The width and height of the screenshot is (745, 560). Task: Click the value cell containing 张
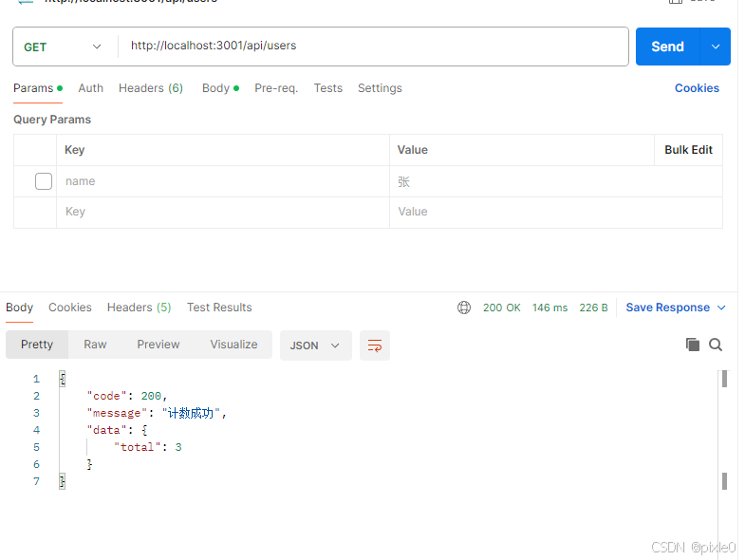pos(556,181)
